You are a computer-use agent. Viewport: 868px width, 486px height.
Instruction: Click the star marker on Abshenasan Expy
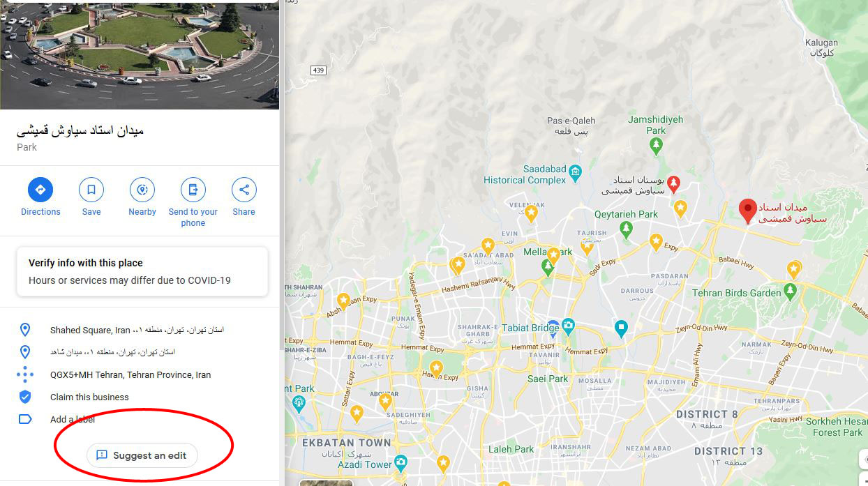(x=343, y=301)
